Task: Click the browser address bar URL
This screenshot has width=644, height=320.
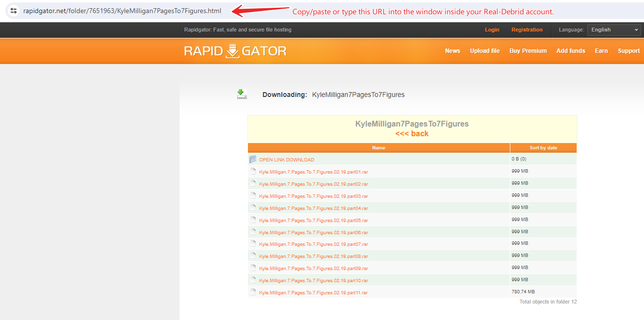Action: click(x=122, y=11)
